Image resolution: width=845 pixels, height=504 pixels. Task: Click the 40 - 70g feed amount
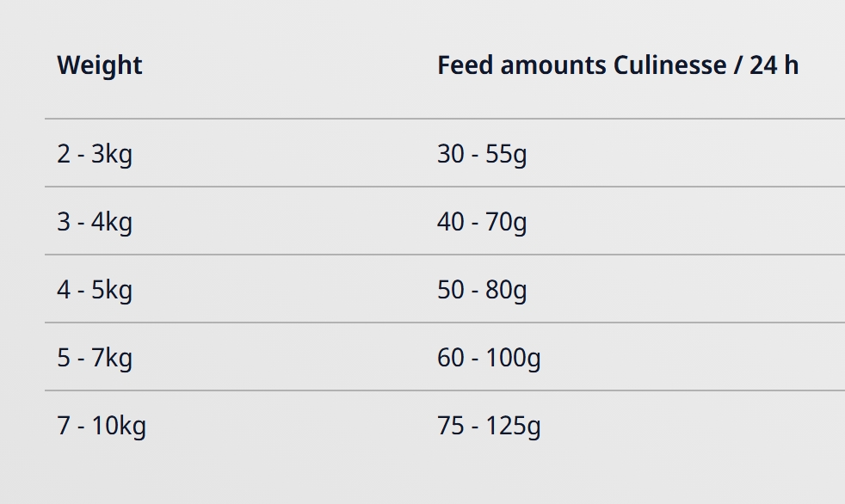[x=482, y=222]
